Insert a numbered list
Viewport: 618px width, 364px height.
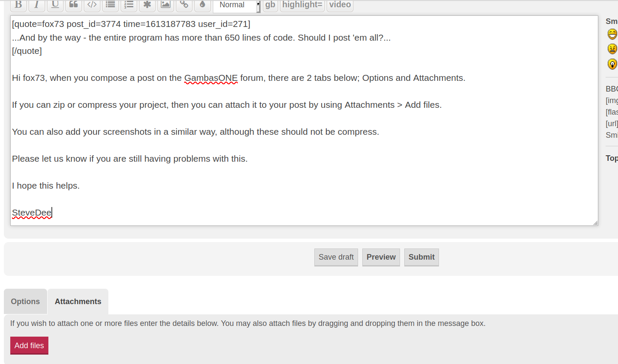[129, 5]
